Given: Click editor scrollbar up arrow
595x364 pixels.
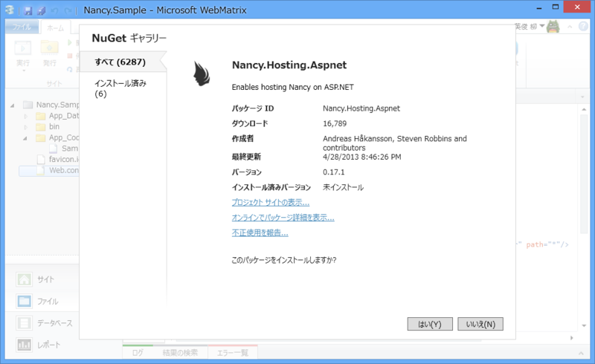Looking at the screenshot, I should (x=584, y=109).
